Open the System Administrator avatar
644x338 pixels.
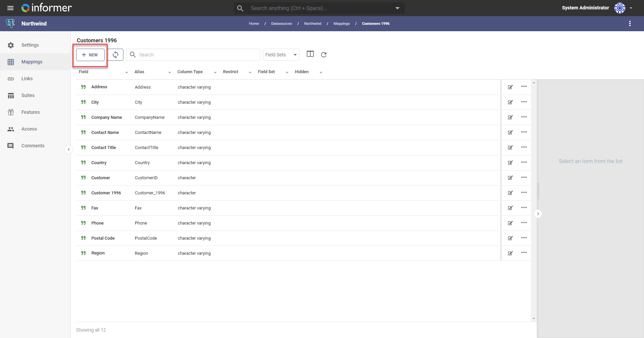point(620,8)
